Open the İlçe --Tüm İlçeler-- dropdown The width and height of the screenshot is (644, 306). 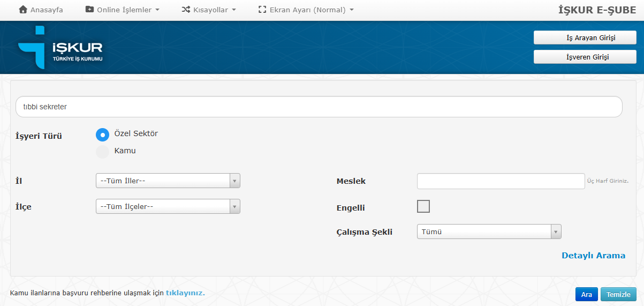click(x=168, y=206)
